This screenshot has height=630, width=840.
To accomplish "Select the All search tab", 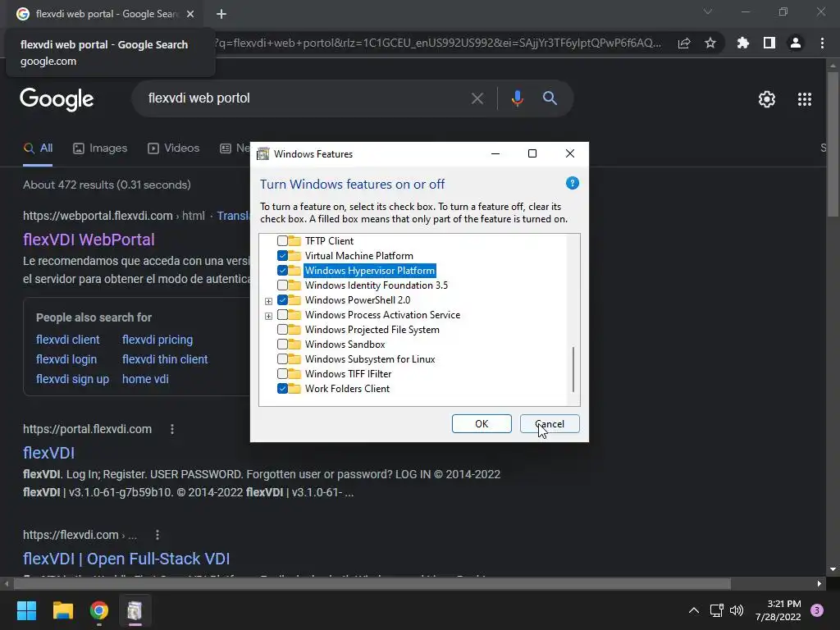I will pyautogui.click(x=38, y=148).
